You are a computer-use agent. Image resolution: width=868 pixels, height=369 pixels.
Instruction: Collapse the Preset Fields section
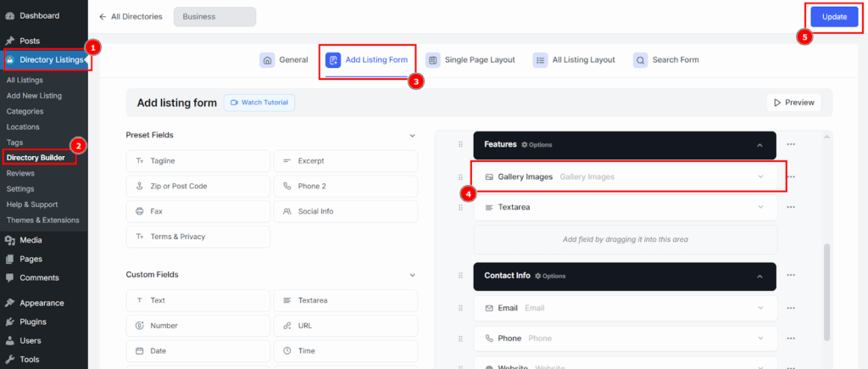(412, 135)
